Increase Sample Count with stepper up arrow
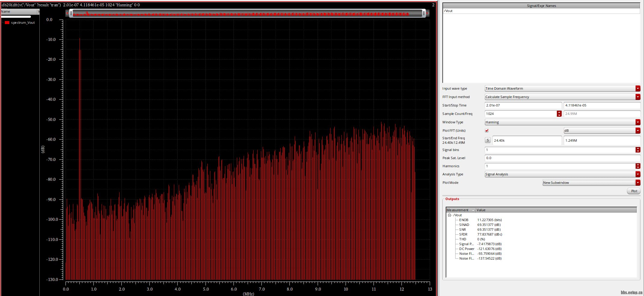Viewport: 644px width, 296px height. 559,112
